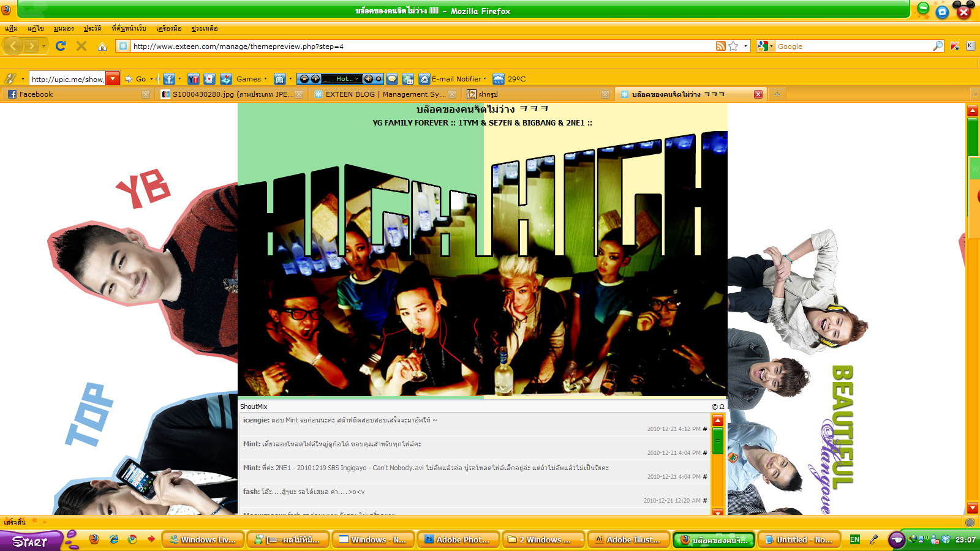Click into the Google search field
Screen dimensions: 980x551
pyautogui.click(x=854, y=47)
